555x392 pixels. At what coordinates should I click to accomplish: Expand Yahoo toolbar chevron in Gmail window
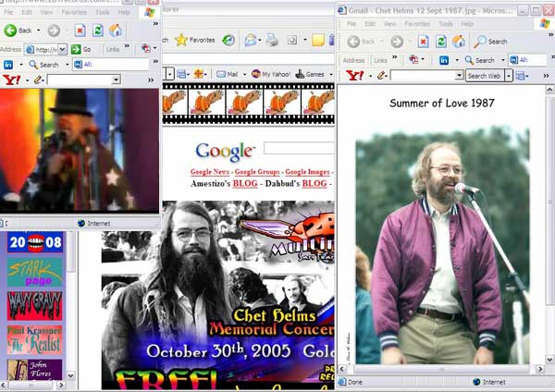546,76
